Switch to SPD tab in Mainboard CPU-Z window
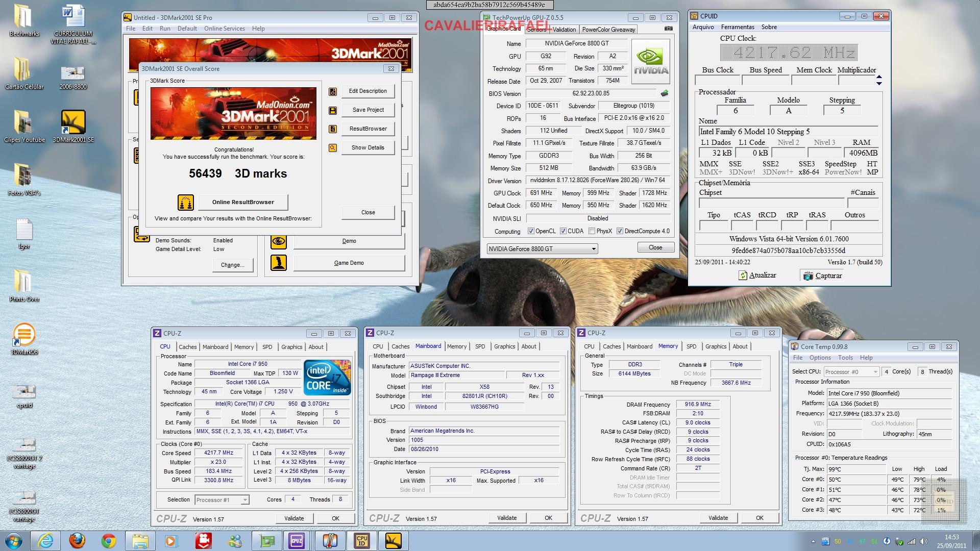Screen dimensions: 980x551 (x=480, y=346)
